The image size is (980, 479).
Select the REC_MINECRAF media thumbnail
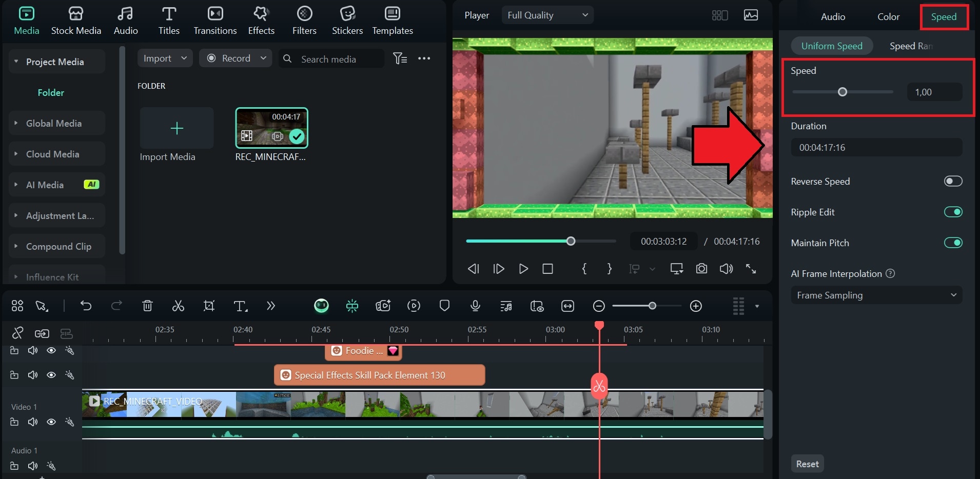click(x=271, y=128)
